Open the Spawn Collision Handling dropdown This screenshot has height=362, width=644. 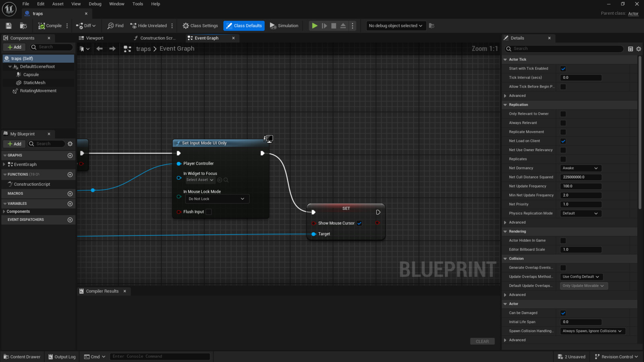click(x=592, y=331)
